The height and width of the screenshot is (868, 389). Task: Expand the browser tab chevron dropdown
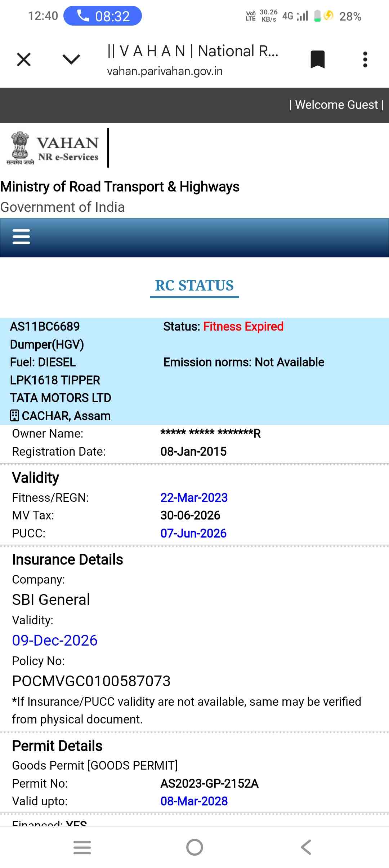(x=71, y=59)
